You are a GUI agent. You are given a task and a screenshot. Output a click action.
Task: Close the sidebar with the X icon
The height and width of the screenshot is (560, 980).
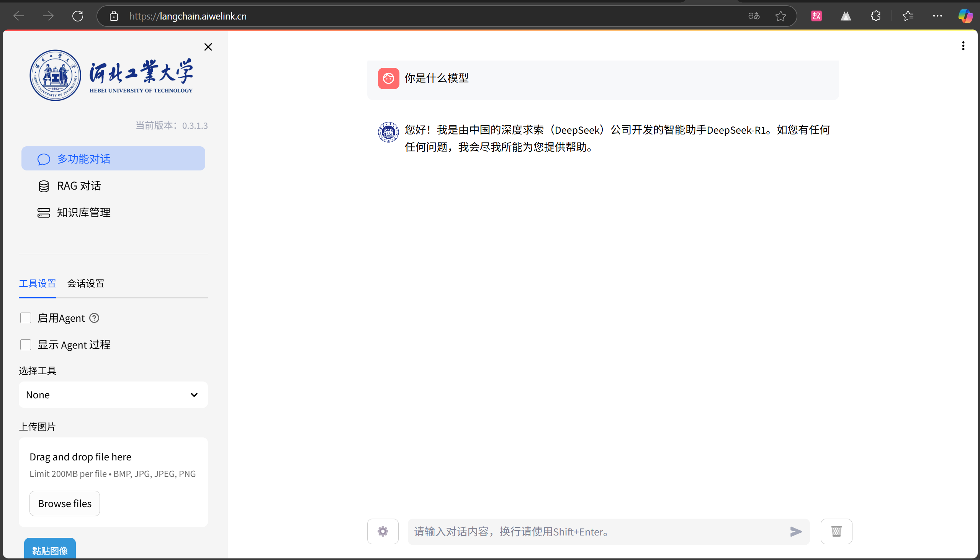point(208,47)
